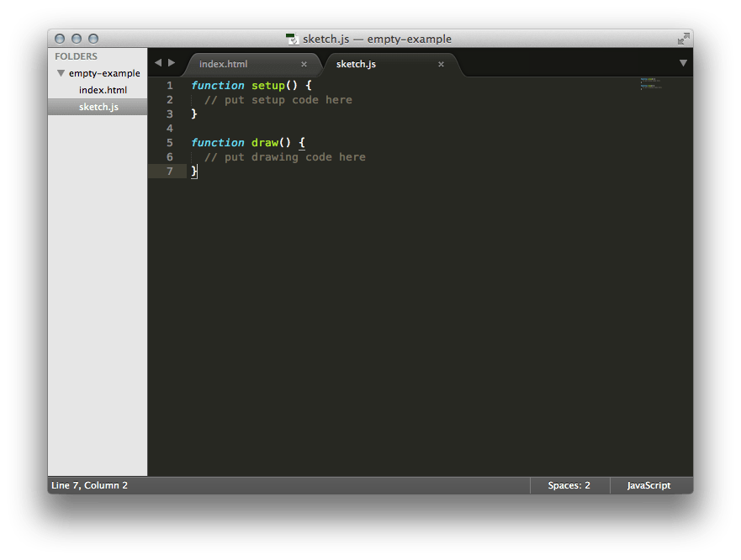Image resolution: width=741 pixels, height=560 pixels.
Task: Click the minimize window button
Action: point(77,39)
